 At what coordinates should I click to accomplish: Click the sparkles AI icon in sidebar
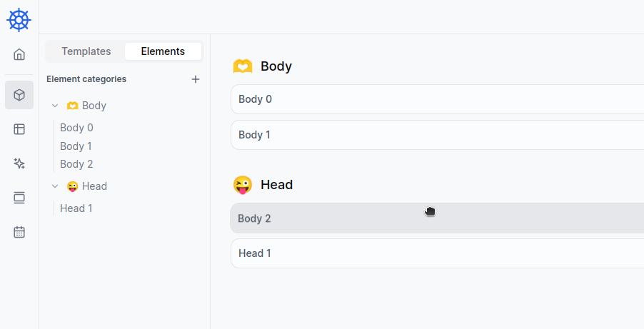(19, 163)
